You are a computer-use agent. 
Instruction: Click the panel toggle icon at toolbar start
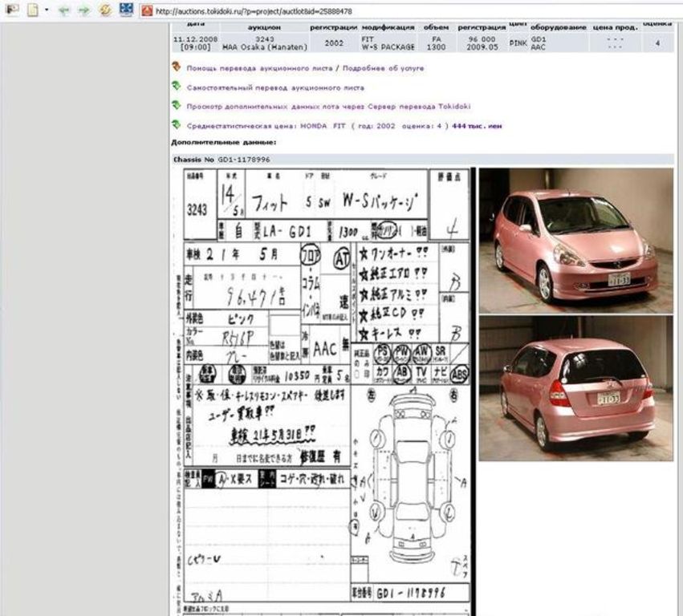tap(12, 9)
